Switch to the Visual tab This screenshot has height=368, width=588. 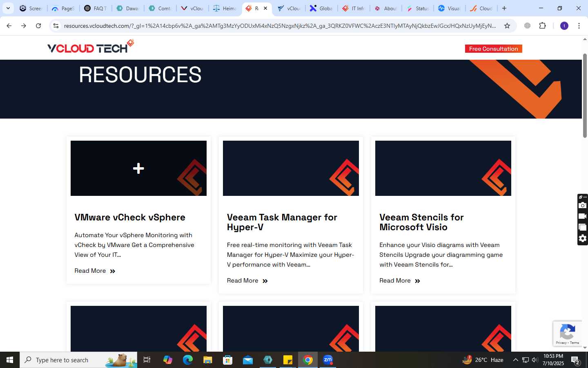pos(449,8)
